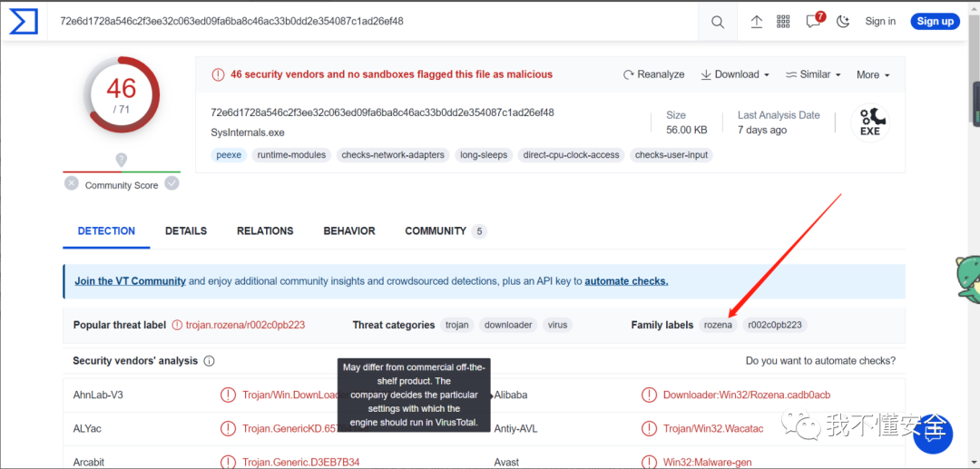This screenshot has width=980, height=469.
Task: Click the EXE file type icon
Action: pyautogui.click(x=870, y=122)
